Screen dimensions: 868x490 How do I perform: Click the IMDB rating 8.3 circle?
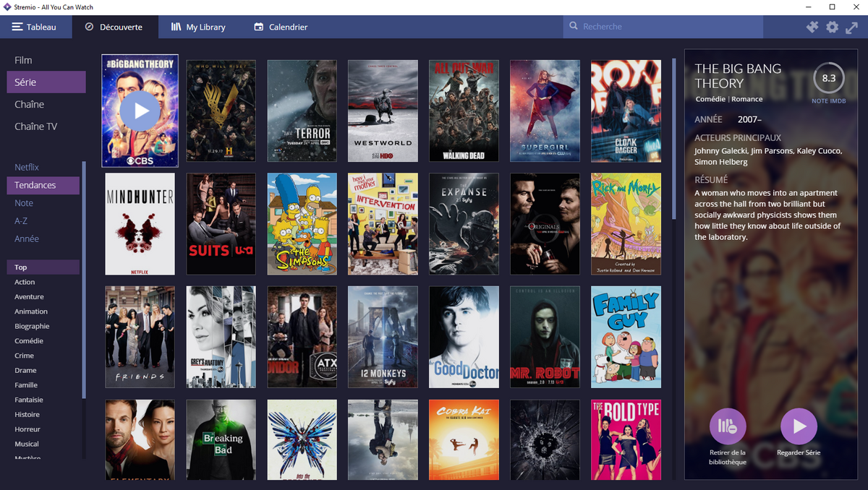click(x=828, y=78)
